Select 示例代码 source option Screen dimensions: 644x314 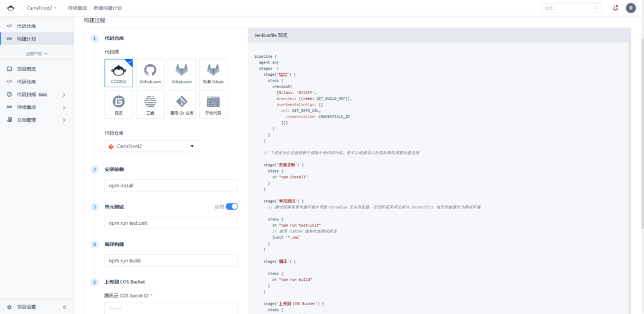[213, 105]
